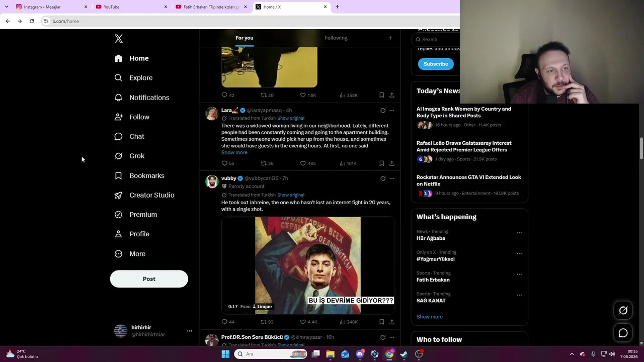Bookmark Lara's post

381,163
